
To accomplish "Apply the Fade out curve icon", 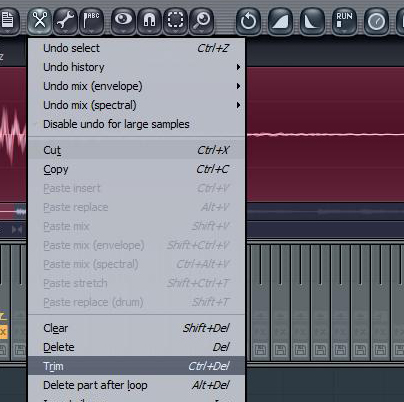I will pyautogui.click(x=312, y=21).
